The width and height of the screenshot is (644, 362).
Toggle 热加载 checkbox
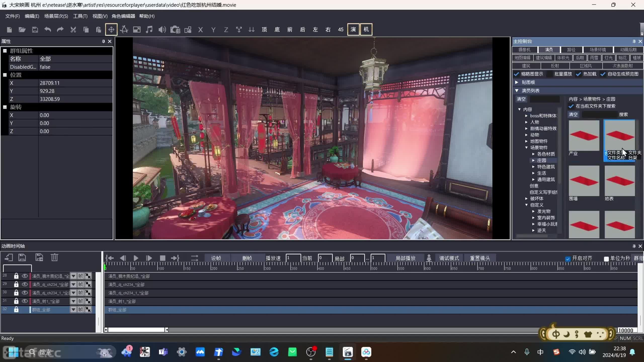click(x=578, y=74)
